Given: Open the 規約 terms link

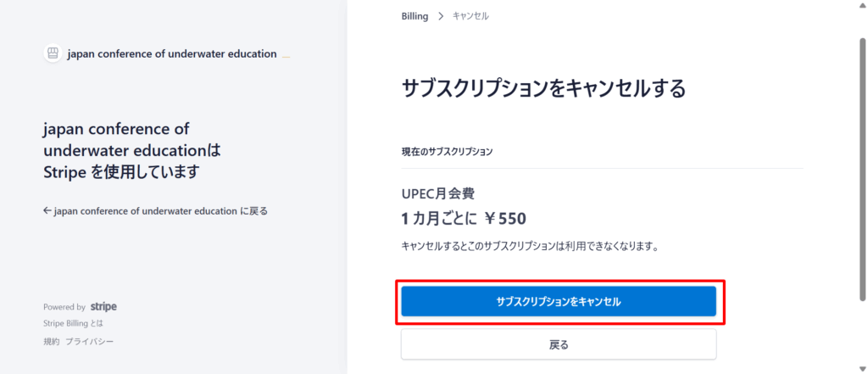Looking at the screenshot, I should tap(51, 341).
